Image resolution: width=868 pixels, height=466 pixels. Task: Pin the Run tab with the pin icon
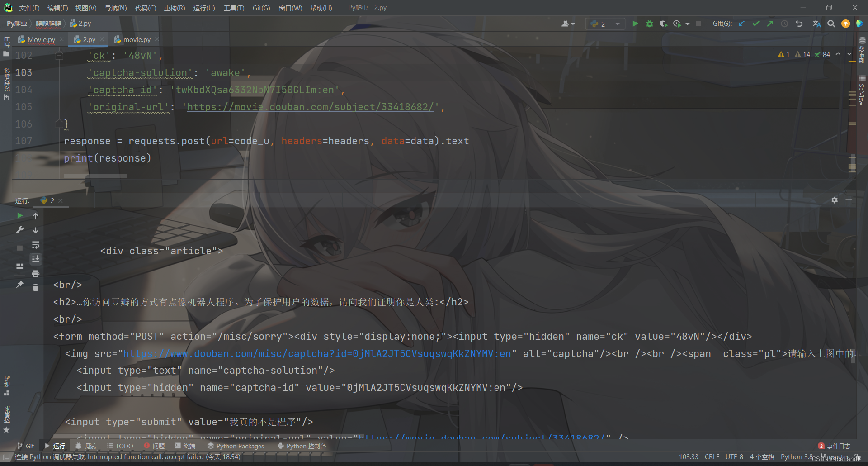click(x=20, y=285)
